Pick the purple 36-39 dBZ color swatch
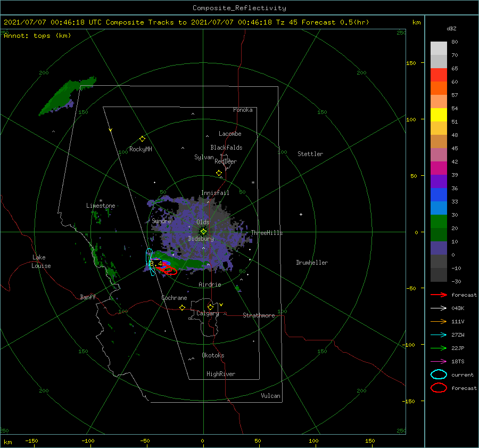This screenshot has width=479, height=448. tap(439, 182)
